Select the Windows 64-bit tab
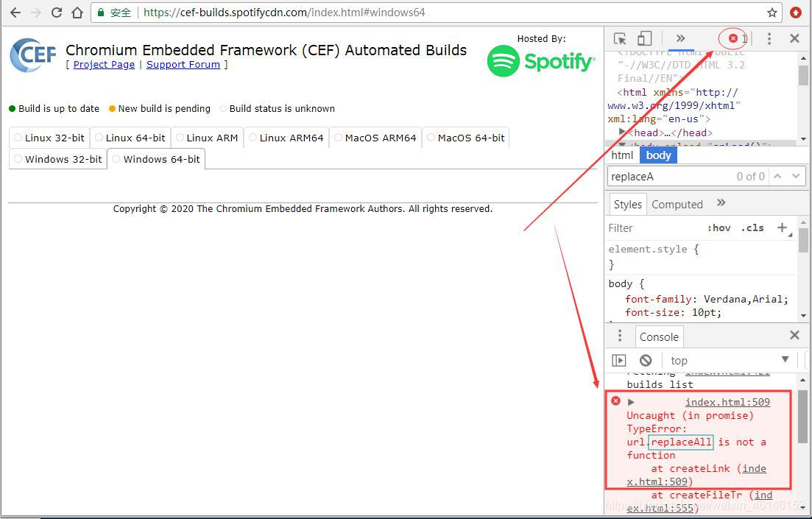The width and height of the screenshot is (812, 519). click(x=156, y=159)
